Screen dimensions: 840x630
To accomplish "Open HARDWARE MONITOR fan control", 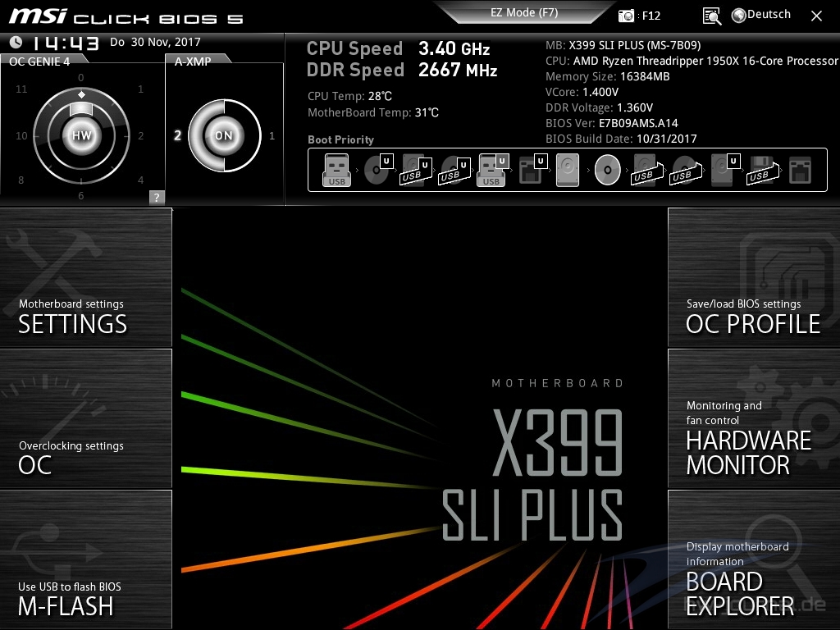I will pos(754,419).
